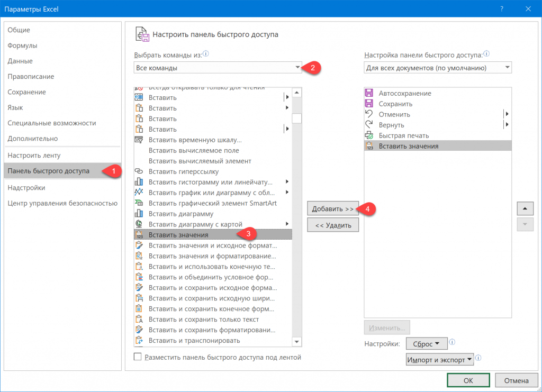Expand the Импорт и экспорт dropdown

point(439,360)
